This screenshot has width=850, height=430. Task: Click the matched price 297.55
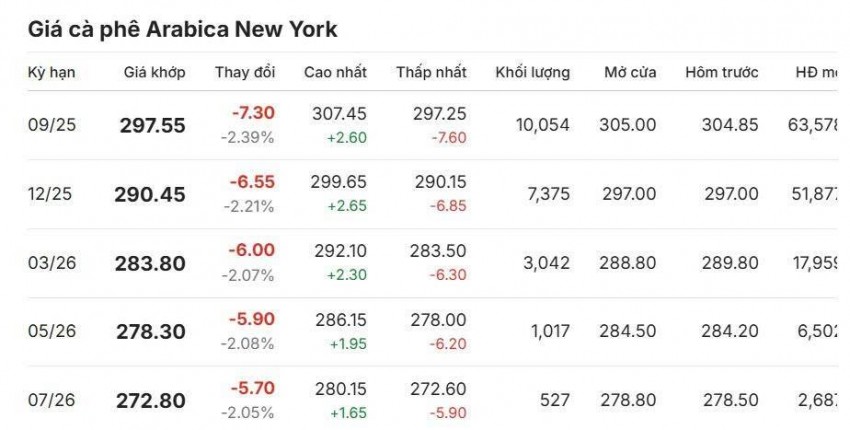pyautogui.click(x=152, y=125)
